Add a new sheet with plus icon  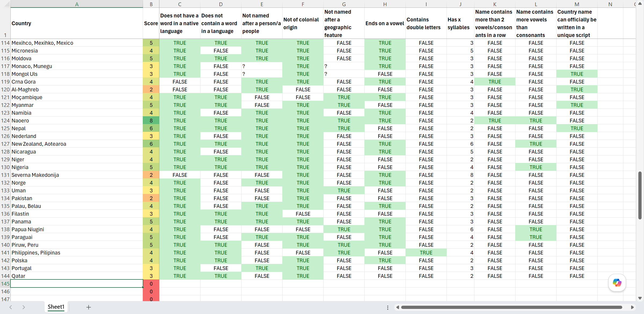(x=89, y=307)
